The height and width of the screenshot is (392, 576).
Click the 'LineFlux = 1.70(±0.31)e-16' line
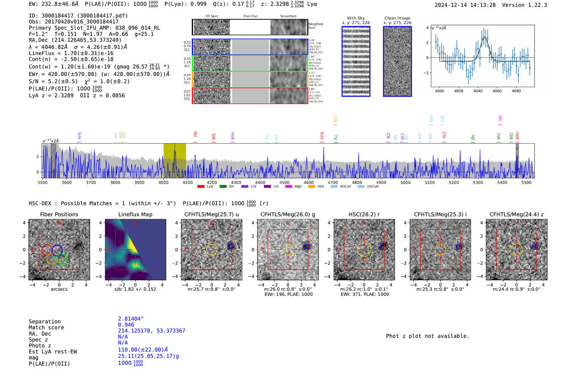[71, 53]
